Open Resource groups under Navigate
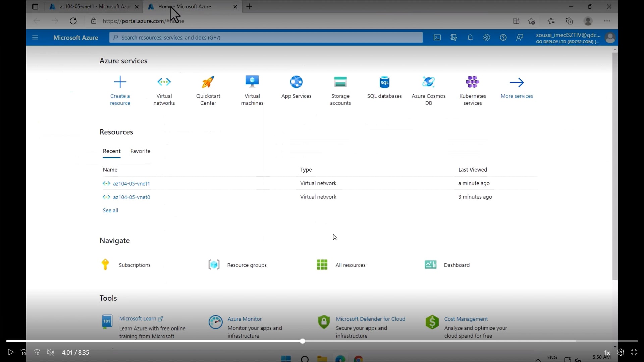 coord(247,264)
